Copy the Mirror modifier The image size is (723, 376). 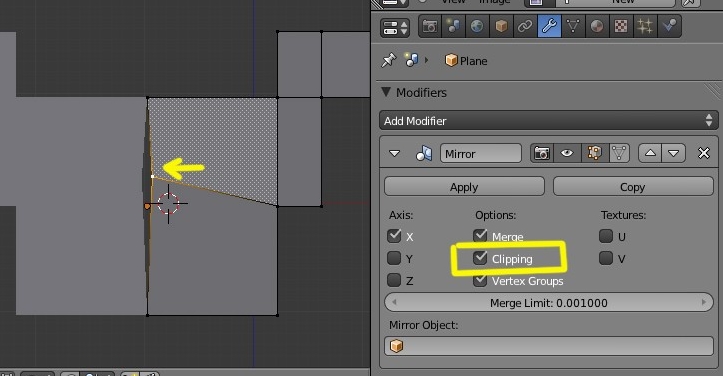(633, 187)
